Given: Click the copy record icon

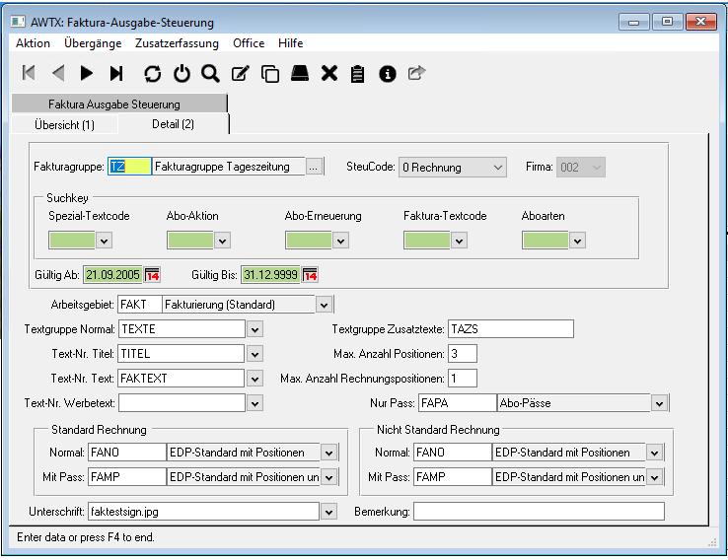Looking at the screenshot, I should coord(269,73).
